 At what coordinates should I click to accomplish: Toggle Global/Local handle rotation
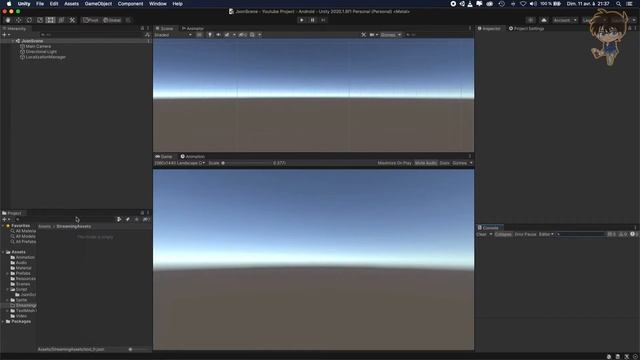112,20
